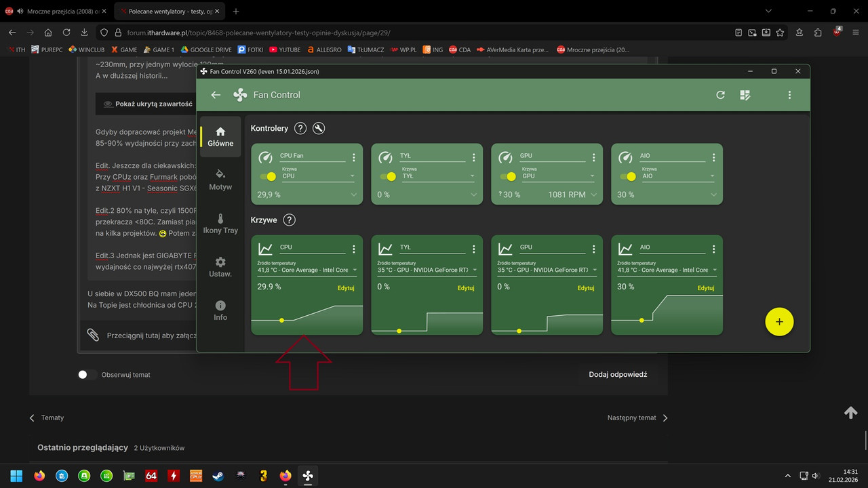
Task: Click Edytuj on the AIO curve card
Action: [706, 288]
